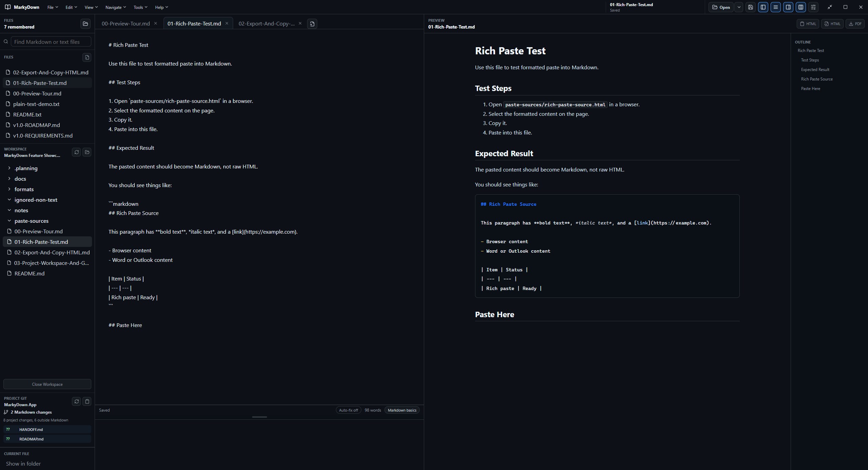Open the File menu

tap(53, 7)
